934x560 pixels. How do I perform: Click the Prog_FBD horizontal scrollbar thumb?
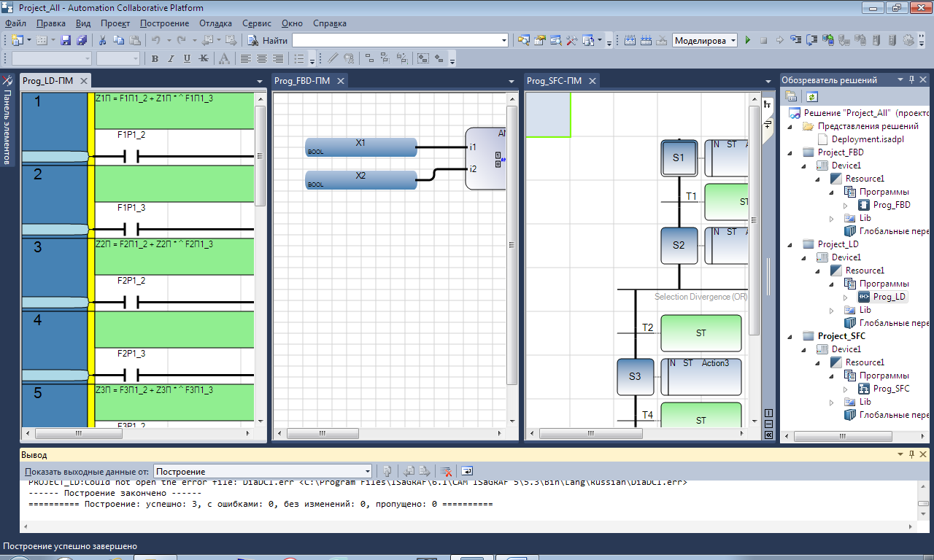click(x=323, y=433)
